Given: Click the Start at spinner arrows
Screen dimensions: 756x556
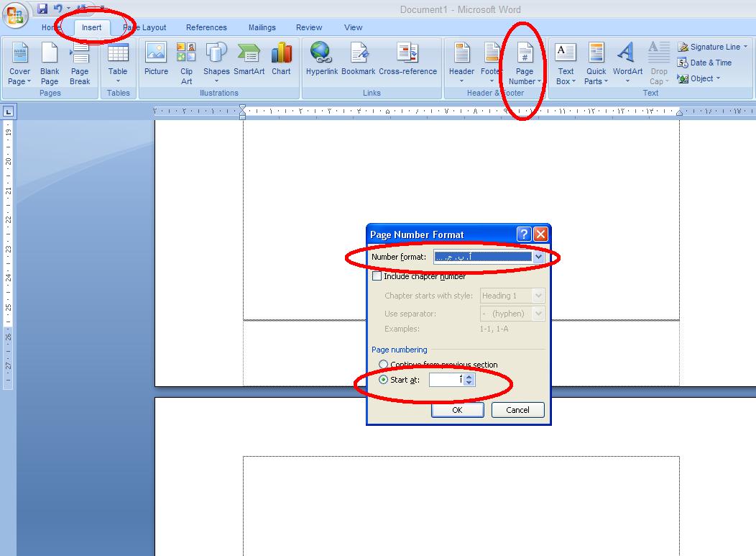Looking at the screenshot, I should 469,380.
